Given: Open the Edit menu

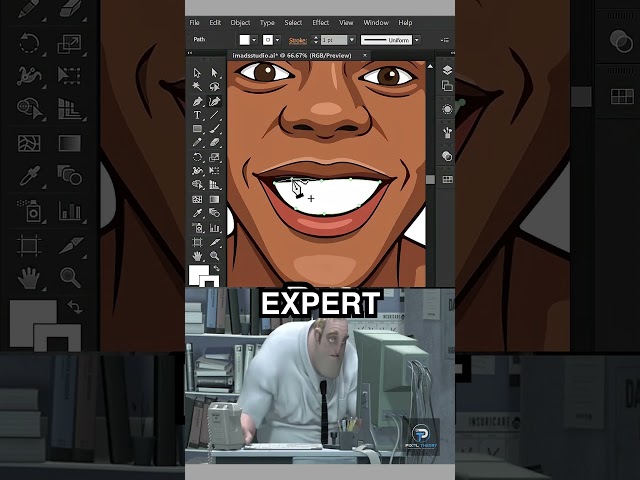Looking at the screenshot, I should [x=215, y=22].
